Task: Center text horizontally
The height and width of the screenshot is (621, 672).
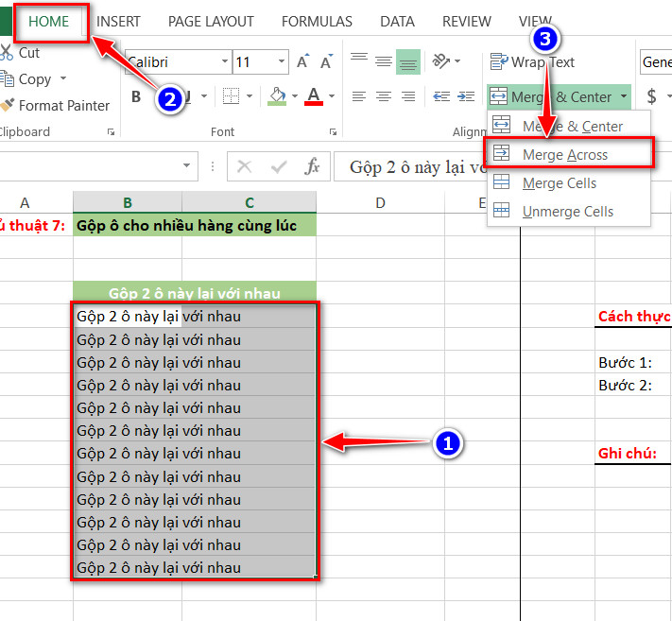Action: pyautogui.click(x=384, y=96)
